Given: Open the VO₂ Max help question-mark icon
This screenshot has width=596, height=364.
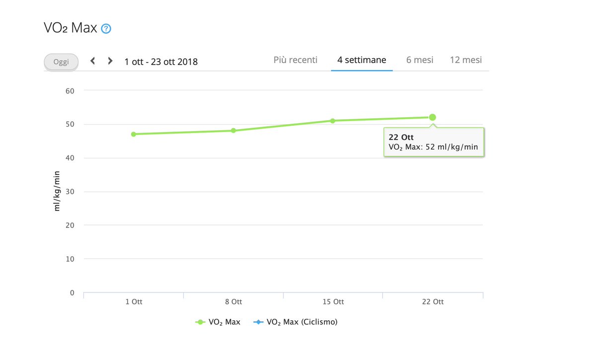Looking at the screenshot, I should point(106,29).
